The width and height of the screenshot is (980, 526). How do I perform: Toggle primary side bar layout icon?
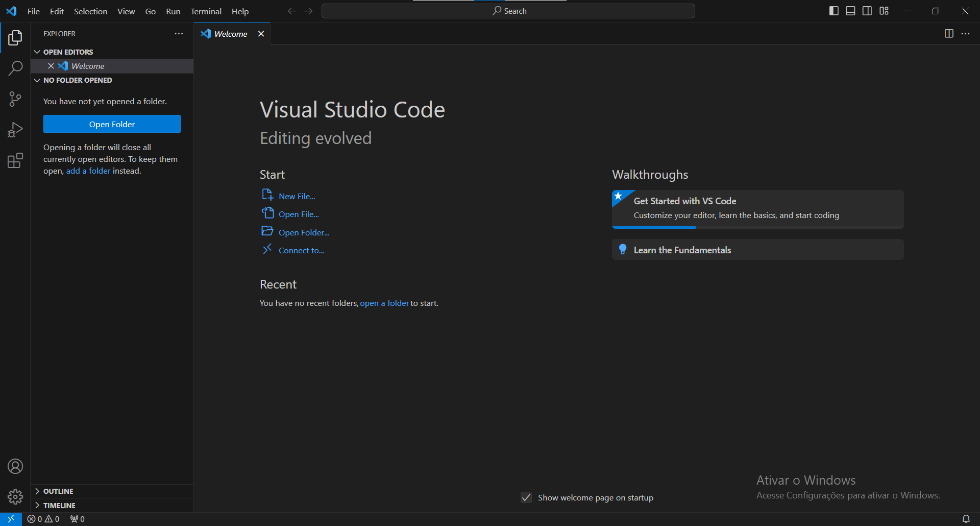point(834,11)
